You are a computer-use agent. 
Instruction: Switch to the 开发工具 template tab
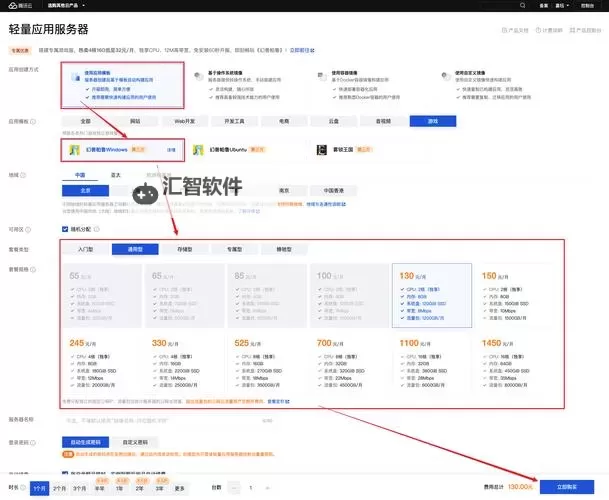pyautogui.click(x=234, y=121)
